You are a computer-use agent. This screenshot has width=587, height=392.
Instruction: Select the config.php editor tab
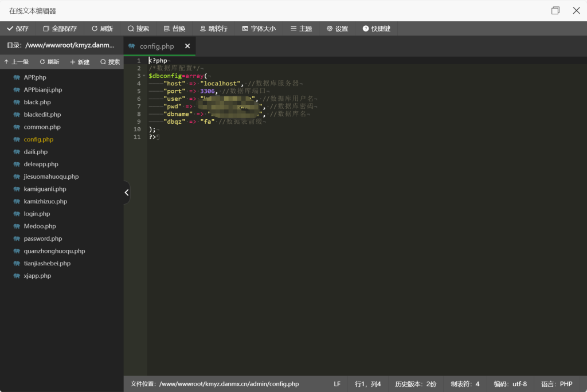pyautogui.click(x=156, y=46)
